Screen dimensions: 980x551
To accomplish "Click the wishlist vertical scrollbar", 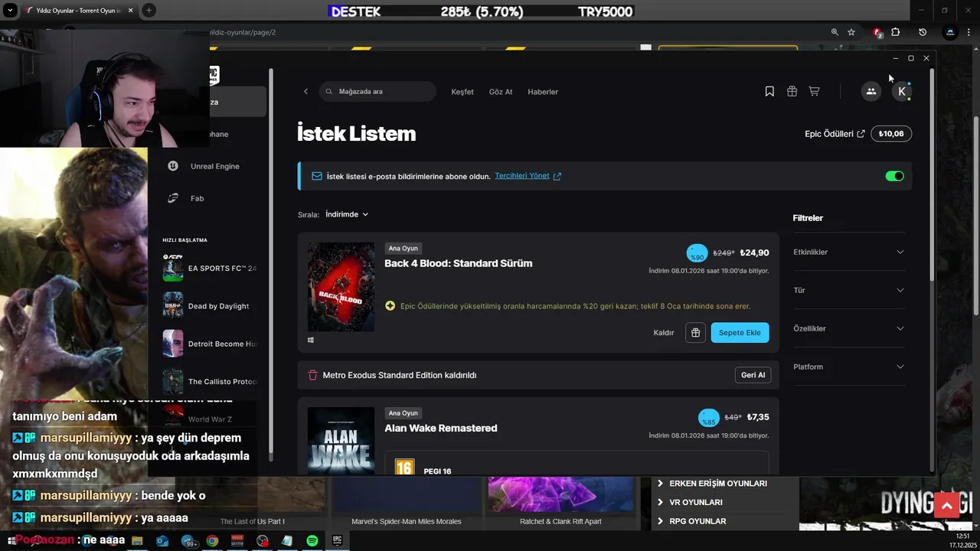I will pos(931,176).
